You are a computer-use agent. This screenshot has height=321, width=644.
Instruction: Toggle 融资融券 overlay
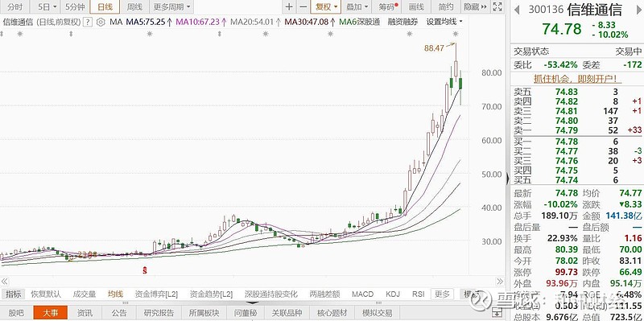pyautogui.click(x=402, y=22)
